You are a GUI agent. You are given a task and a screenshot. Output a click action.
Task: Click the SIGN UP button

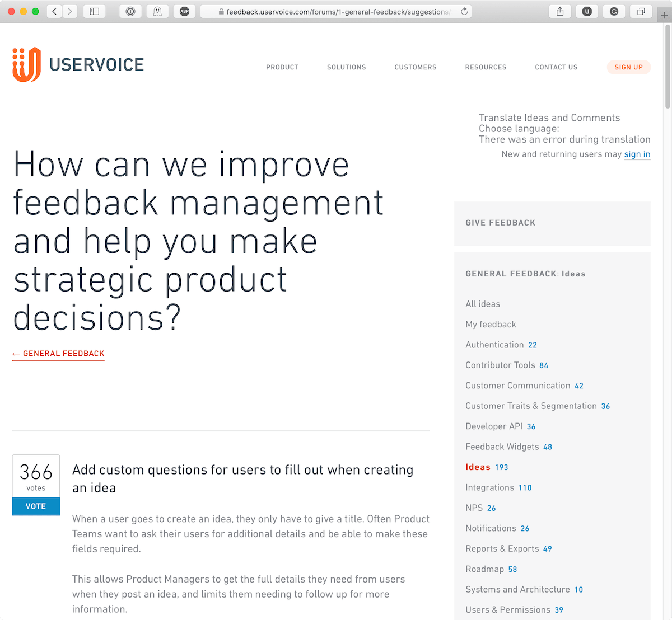(x=628, y=67)
